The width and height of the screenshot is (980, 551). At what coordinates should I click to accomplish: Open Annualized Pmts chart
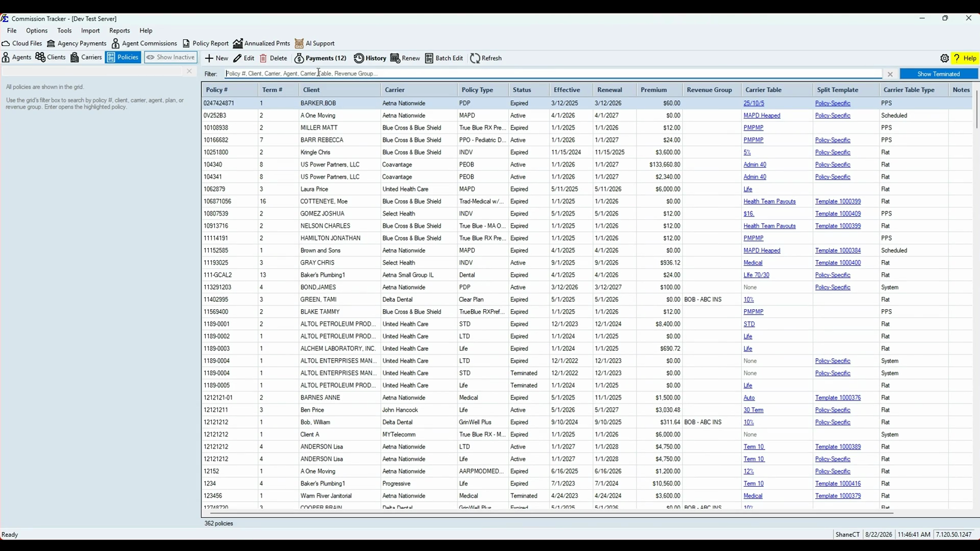pos(262,43)
